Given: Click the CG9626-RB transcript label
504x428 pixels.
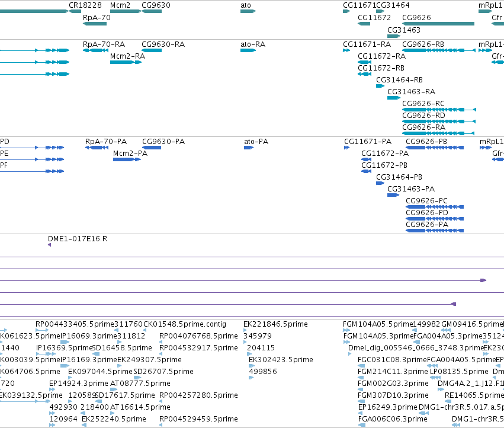Looking at the screenshot, I should (x=423, y=44).
